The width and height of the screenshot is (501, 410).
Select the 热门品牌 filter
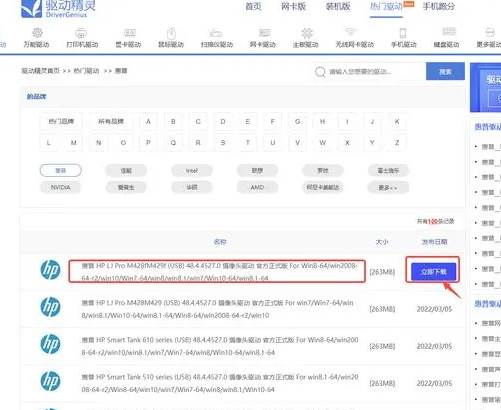[x=61, y=121]
